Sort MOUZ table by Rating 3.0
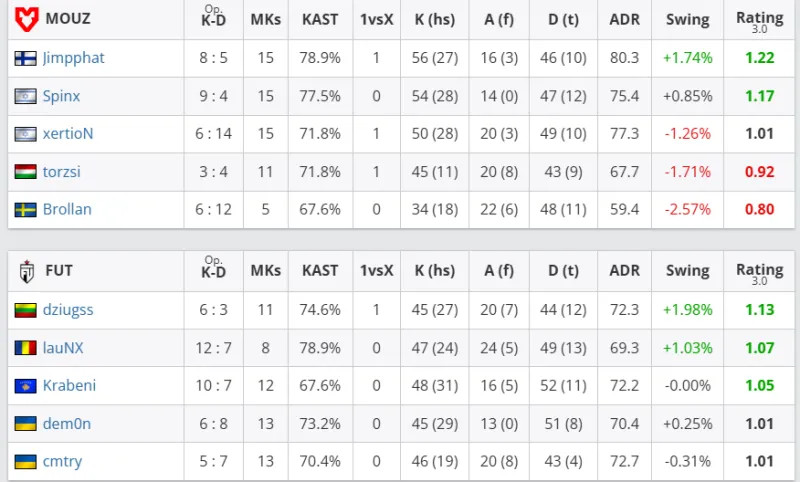The image size is (800, 482). tap(760, 20)
